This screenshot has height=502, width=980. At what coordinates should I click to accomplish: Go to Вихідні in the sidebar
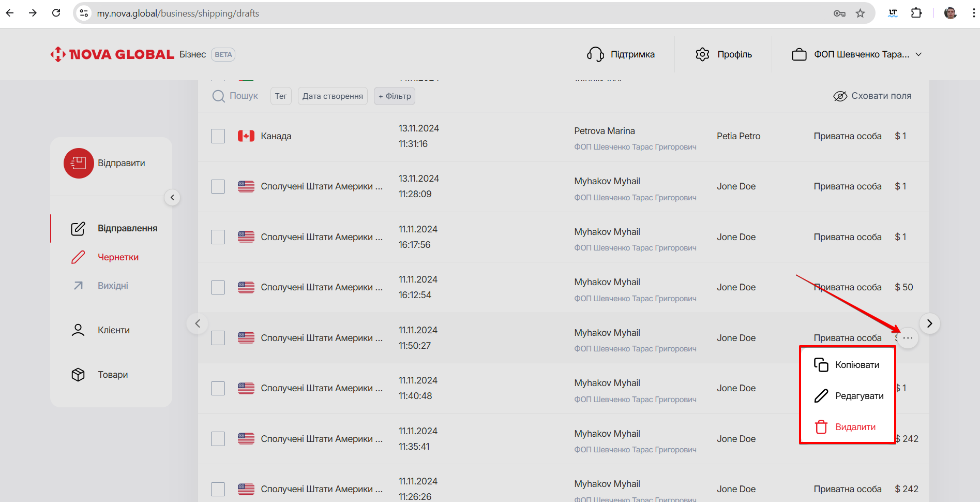[113, 286]
